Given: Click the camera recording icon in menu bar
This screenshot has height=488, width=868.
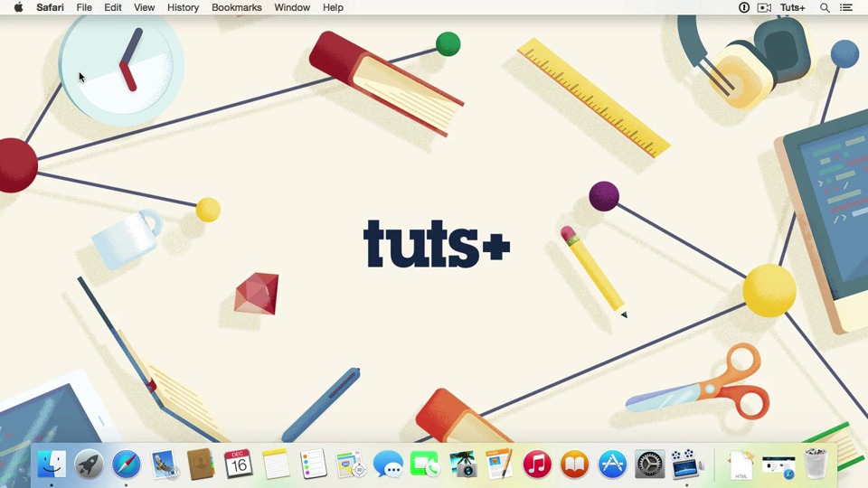Looking at the screenshot, I should [765, 7].
